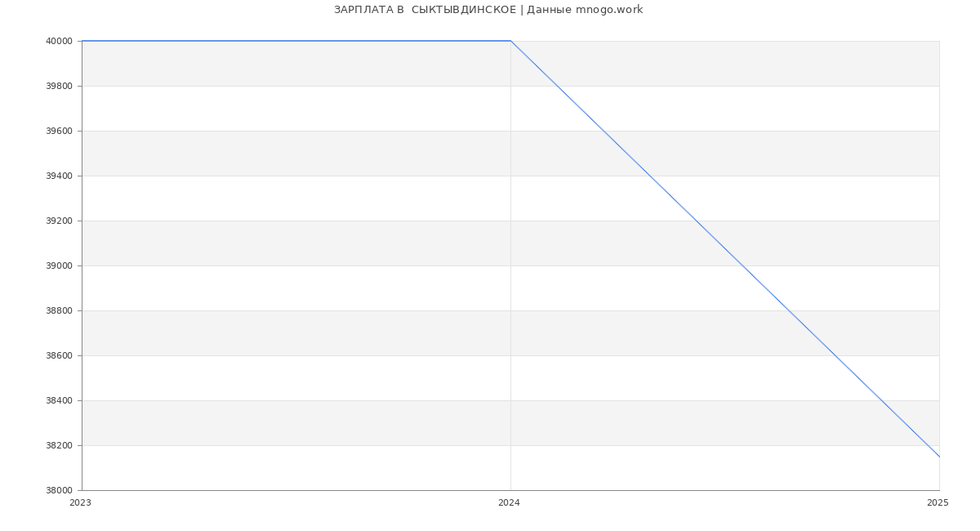Select the 38600 y-axis label

59,355
